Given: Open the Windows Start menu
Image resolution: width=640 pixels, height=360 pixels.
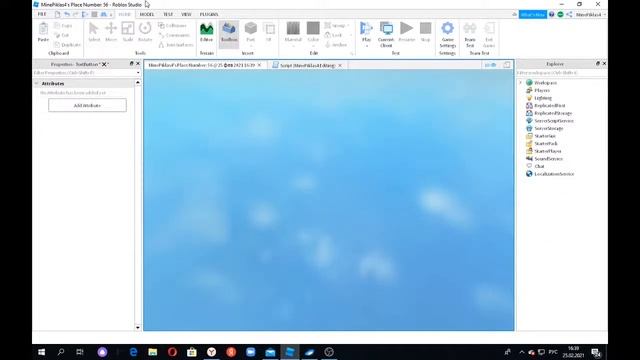Looking at the screenshot, I should point(41,352).
